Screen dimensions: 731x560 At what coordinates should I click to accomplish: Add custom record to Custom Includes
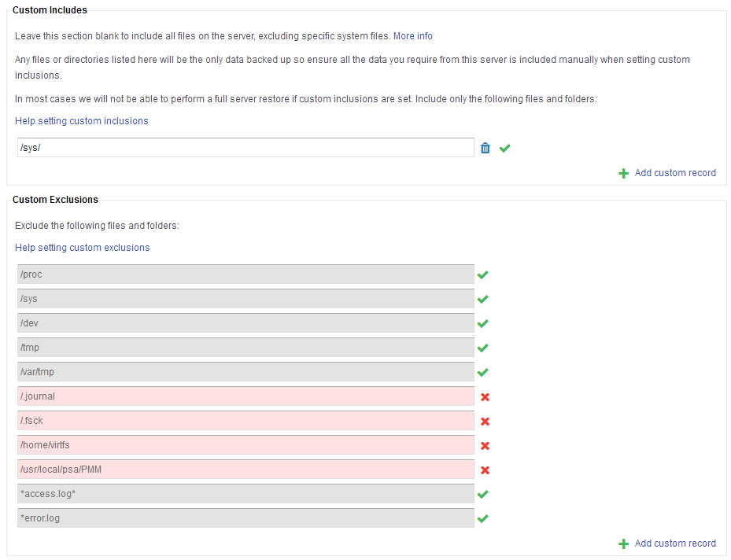(675, 173)
